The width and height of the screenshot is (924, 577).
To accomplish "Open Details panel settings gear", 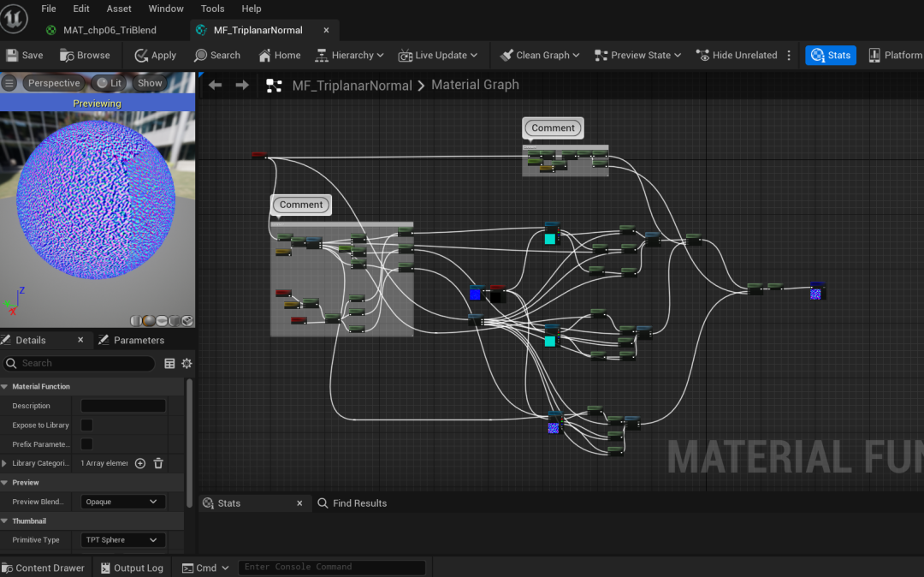I will coord(187,363).
